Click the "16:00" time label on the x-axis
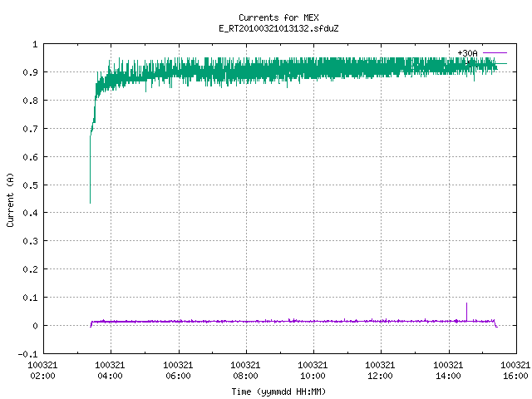This screenshot has width=532, height=399. [515, 376]
